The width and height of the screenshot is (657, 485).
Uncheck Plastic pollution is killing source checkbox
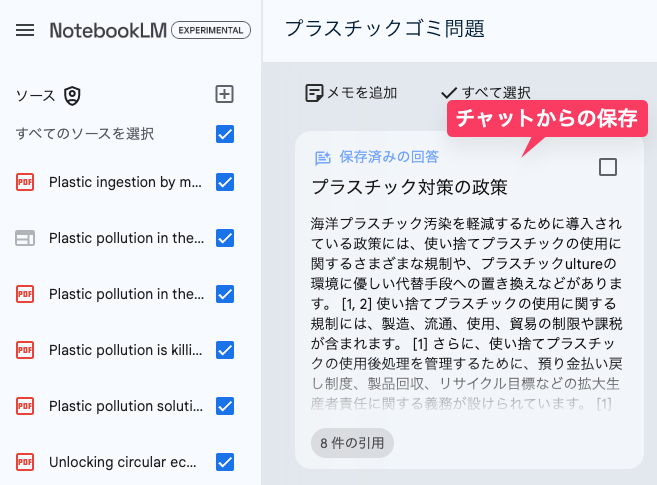pos(225,350)
